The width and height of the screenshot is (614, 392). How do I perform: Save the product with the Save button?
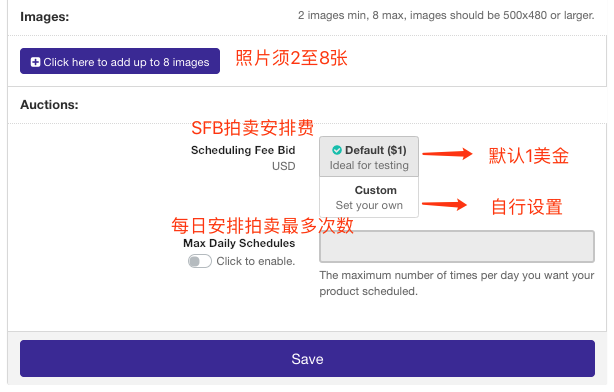[x=307, y=358]
